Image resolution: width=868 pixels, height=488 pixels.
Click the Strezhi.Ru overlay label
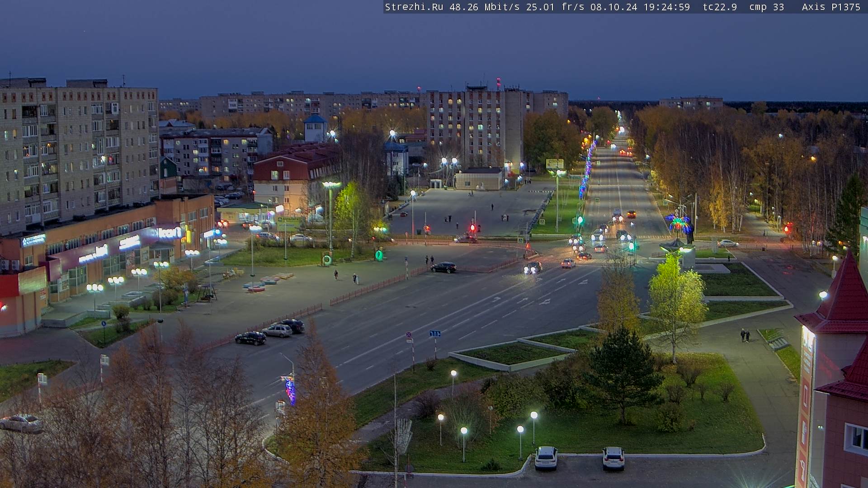click(x=414, y=7)
